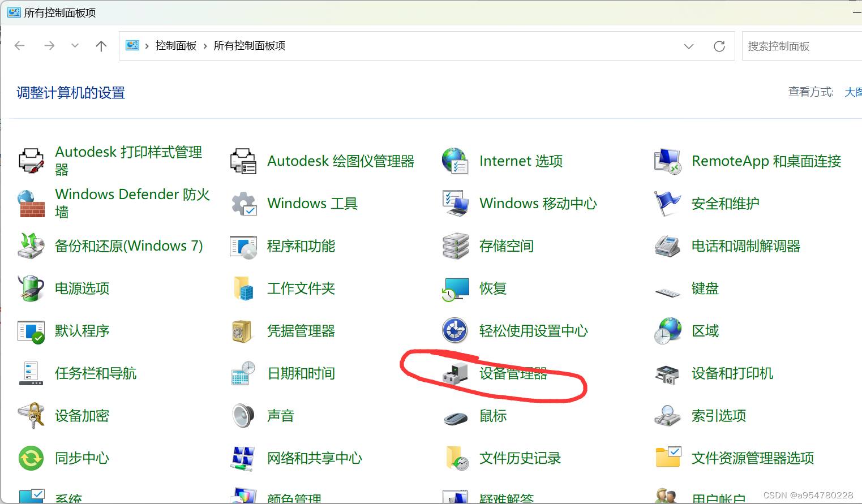Click the 设备管理器 link text
This screenshot has height=504, width=862.
[513, 373]
